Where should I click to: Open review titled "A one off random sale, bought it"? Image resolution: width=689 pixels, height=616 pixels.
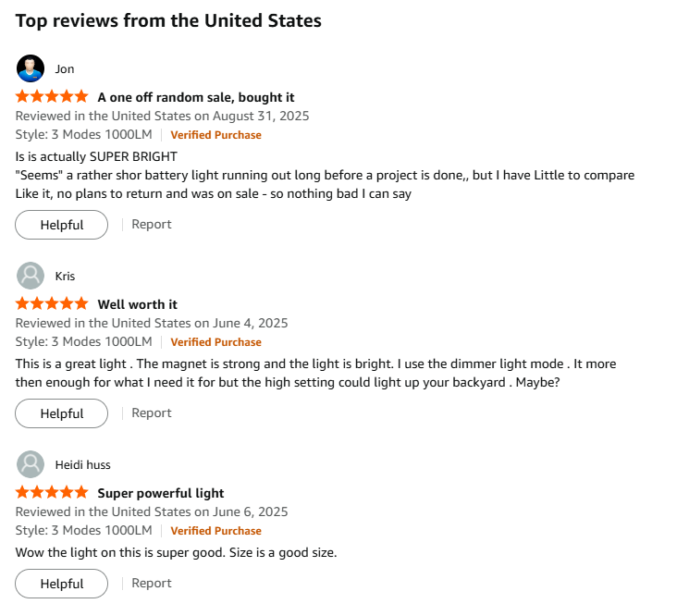(x=196, y=97)
